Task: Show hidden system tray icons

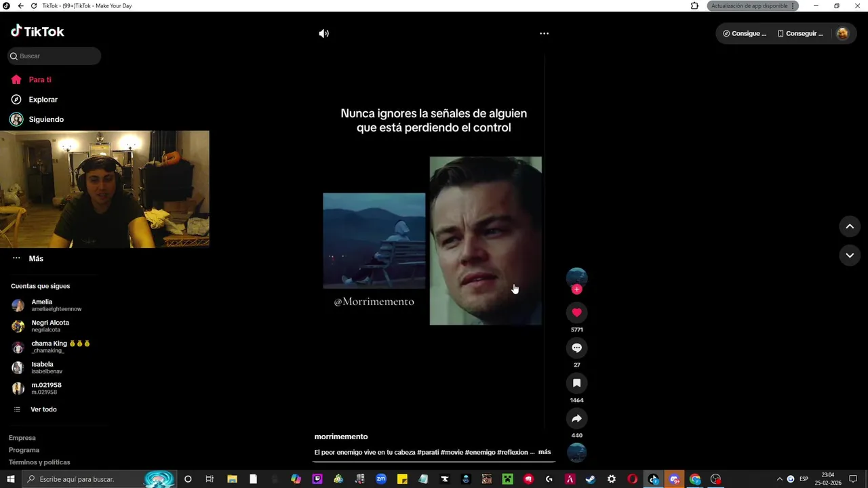Action: 779,479
